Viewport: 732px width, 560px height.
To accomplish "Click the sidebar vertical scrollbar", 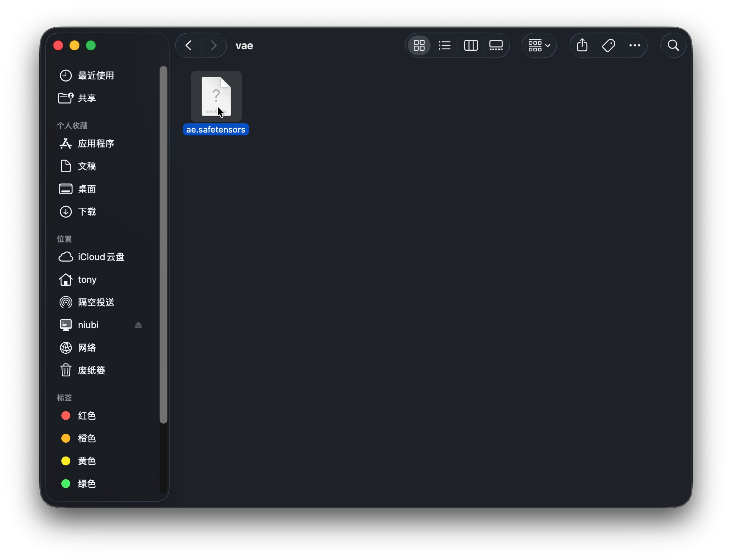I will pyautogui.click(x=163, y=245).
